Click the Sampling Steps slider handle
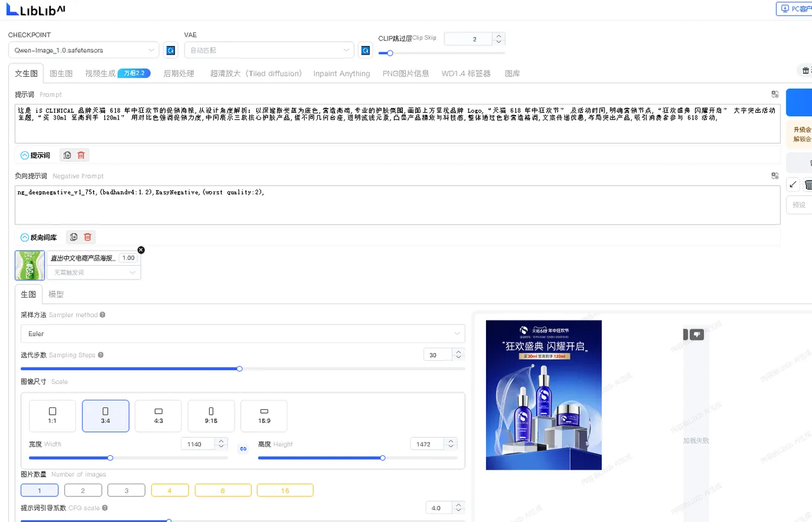Image resolution: width=812 pixels, height=522 pixels. pos(239,368)
